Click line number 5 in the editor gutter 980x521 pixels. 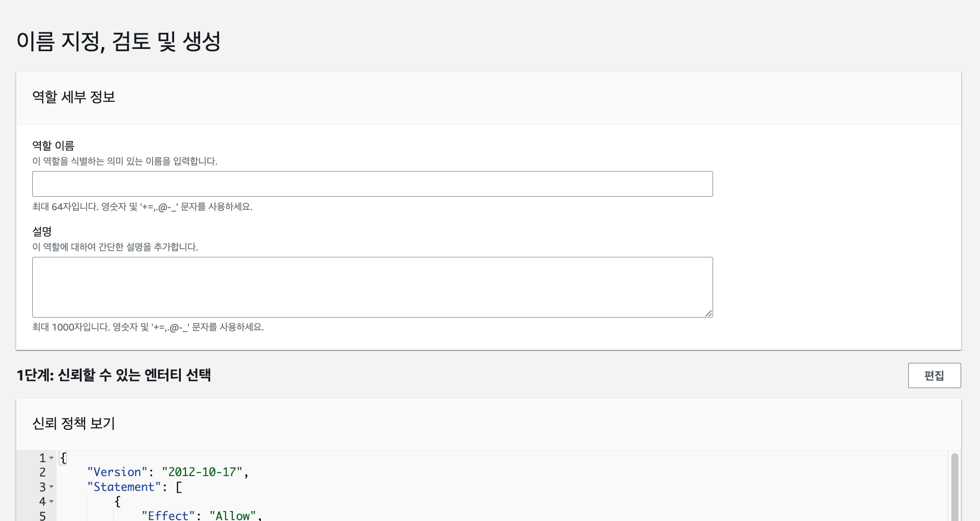[43, 516]
